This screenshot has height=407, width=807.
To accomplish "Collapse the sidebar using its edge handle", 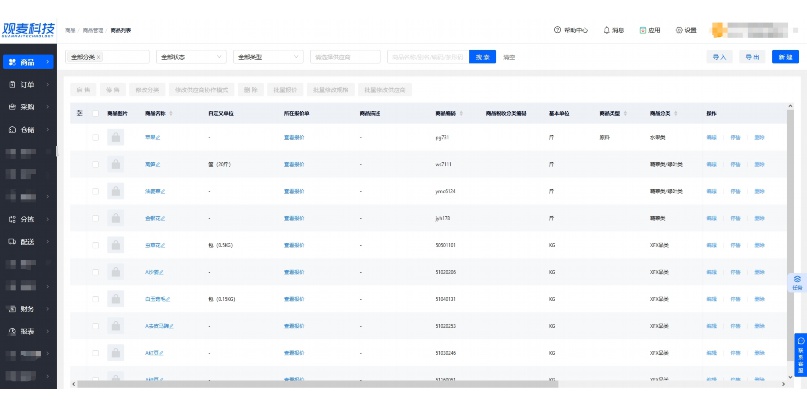I will coord(57,151).
